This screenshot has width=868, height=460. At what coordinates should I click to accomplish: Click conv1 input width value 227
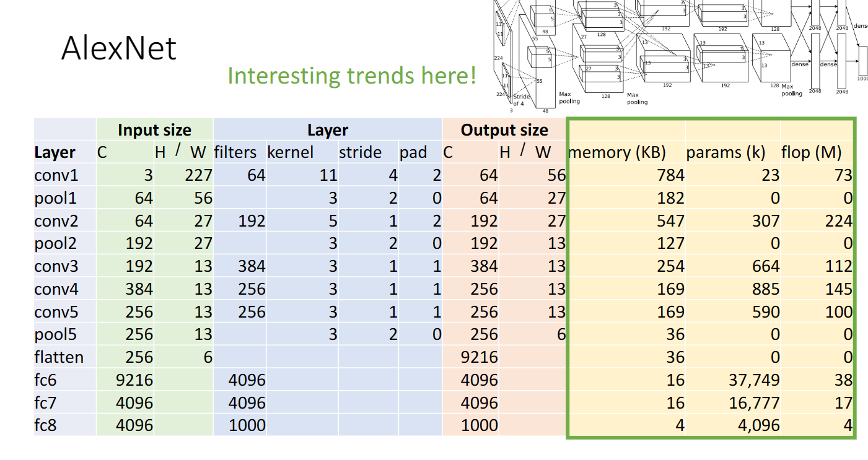(x=198, y=175)
